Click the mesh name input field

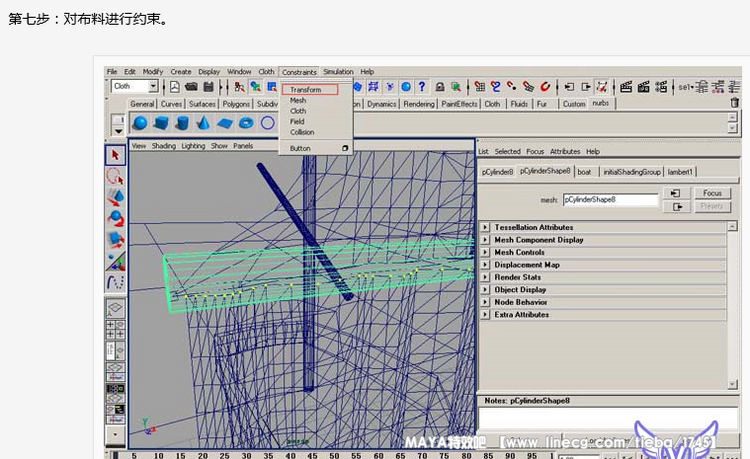[x=610, y=199]
